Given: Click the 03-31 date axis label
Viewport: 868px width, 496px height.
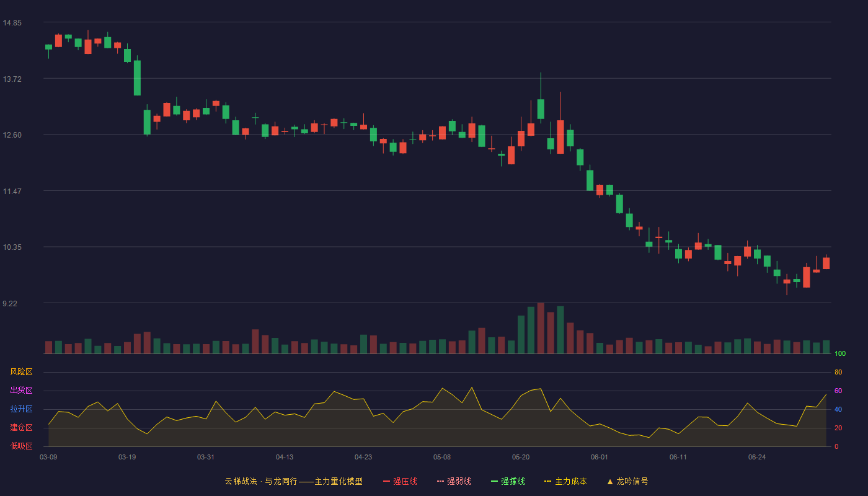Looking at the screenshot, I should 206,457.
